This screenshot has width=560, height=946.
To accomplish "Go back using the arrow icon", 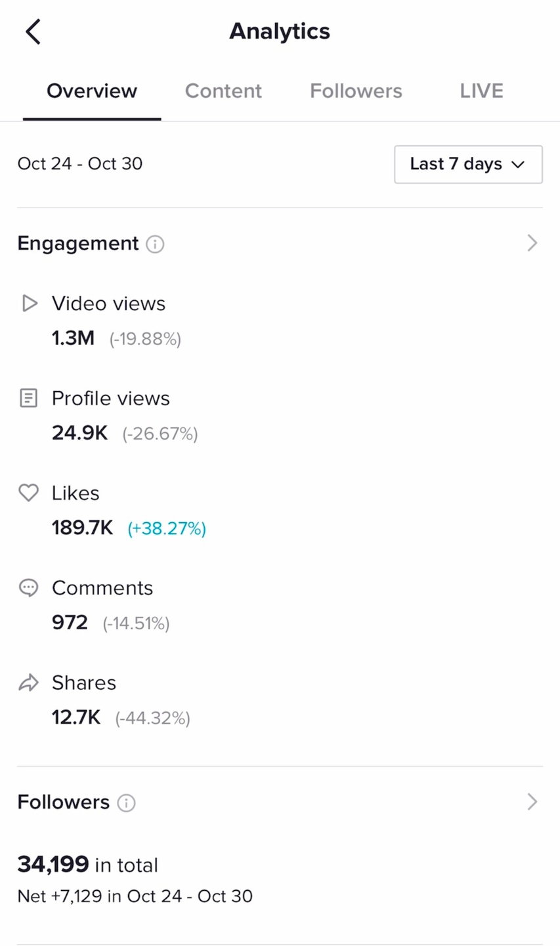I will tap(33, 32).
